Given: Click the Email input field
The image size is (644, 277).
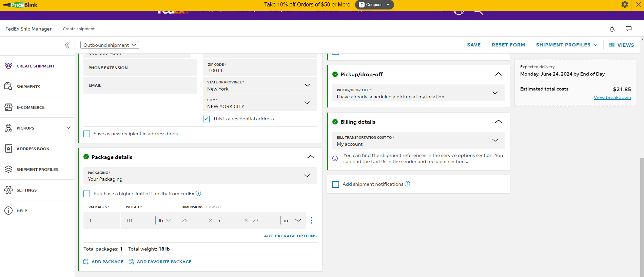Looking at the screenshot, I should [140, 85].
